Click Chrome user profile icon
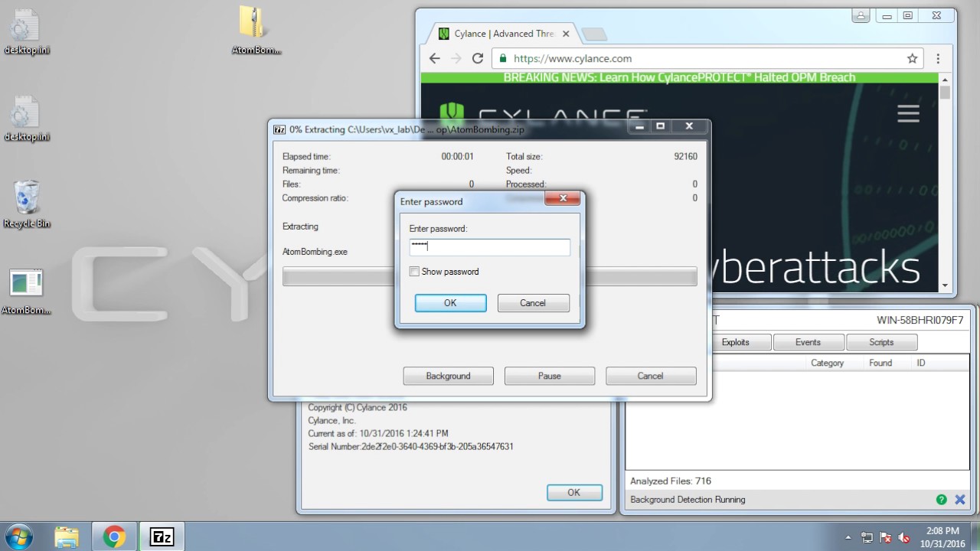 pyautogui.click(x=861, y=15)
